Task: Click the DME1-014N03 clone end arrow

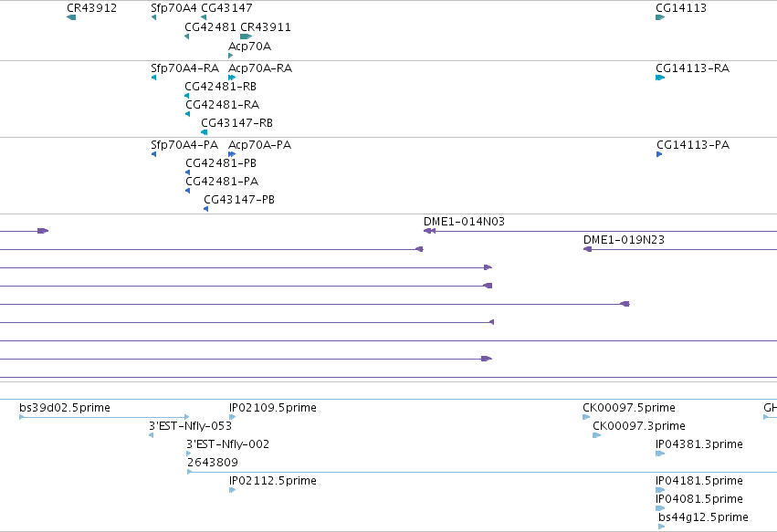Action: tap(429, 231)
